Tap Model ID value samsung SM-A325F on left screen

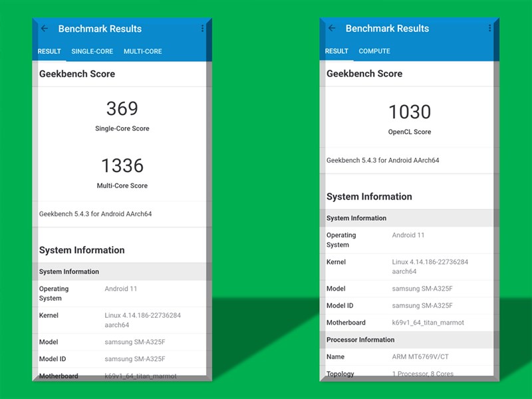(x=135, y=359)
